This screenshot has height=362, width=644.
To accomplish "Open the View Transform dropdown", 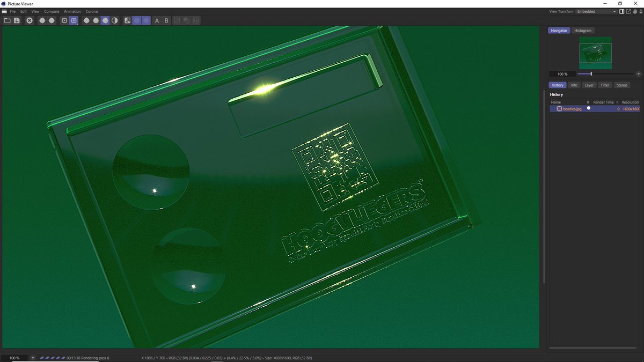I will point(615,11).
